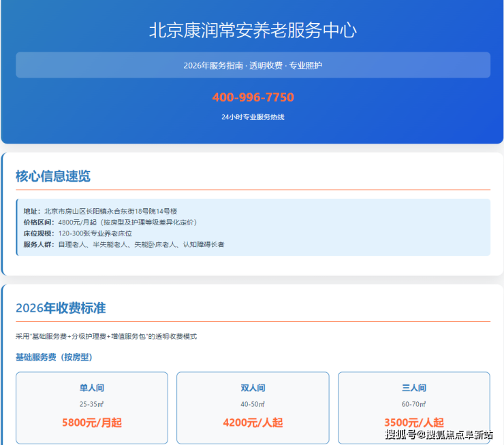
Task: Click the 4200元/人起 price
Action: pyautogui.click(x=253, y=423)
